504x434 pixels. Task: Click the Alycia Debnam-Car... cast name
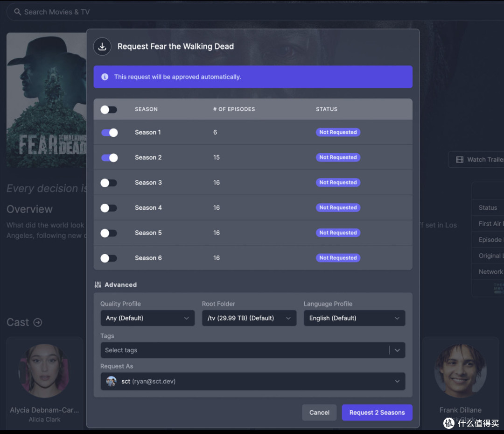44,410
